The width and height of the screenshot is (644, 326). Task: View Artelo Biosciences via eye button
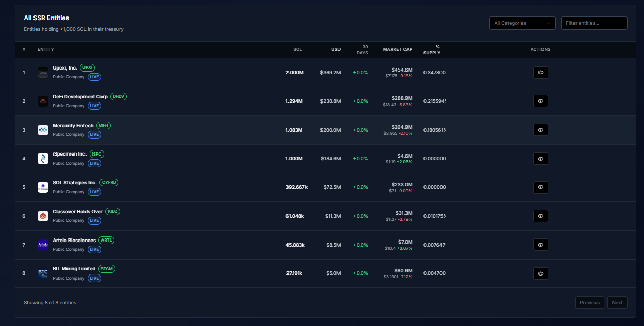[540, 245]
